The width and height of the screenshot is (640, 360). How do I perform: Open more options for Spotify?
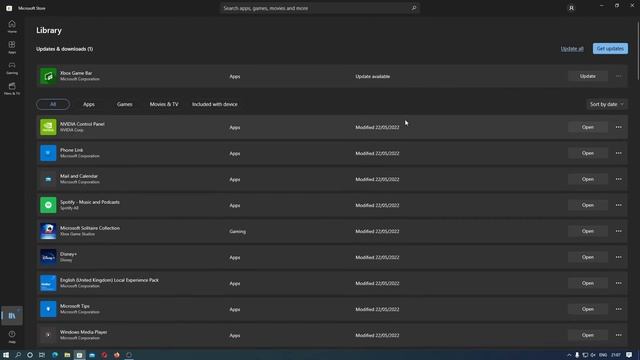click(619, 205)
